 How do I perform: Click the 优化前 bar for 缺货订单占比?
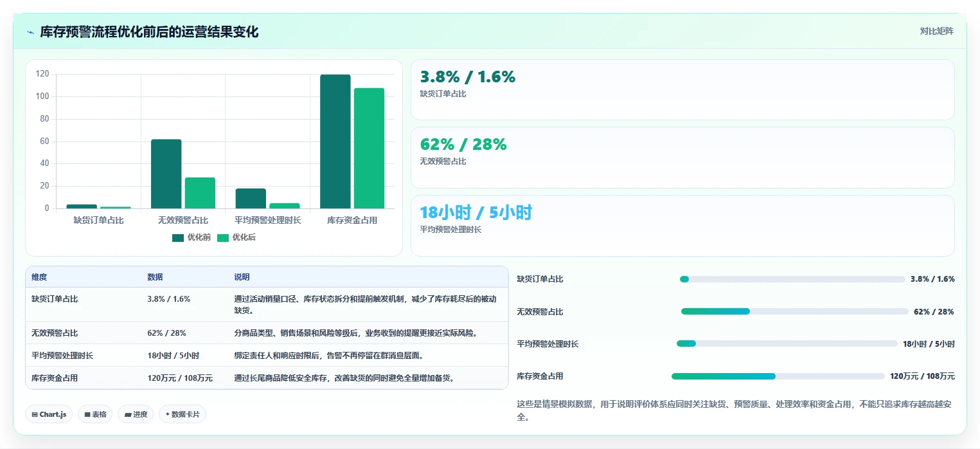point(82,206)
